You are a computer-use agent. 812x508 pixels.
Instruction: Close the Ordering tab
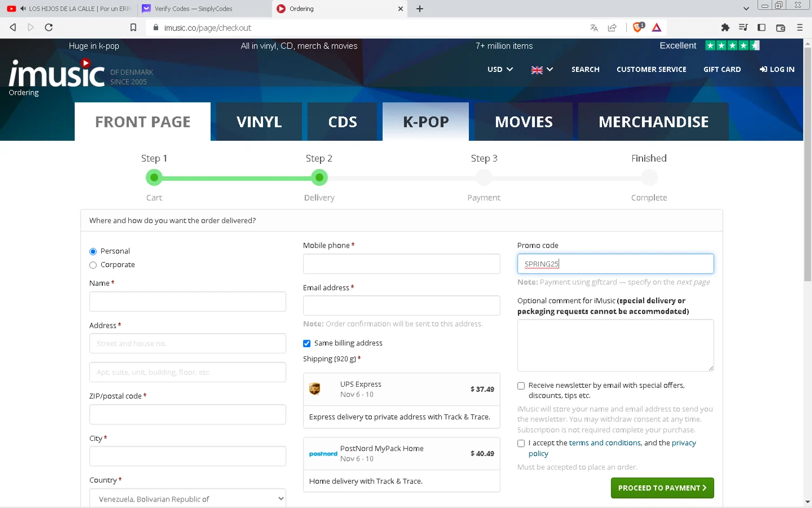coord(401,9)
